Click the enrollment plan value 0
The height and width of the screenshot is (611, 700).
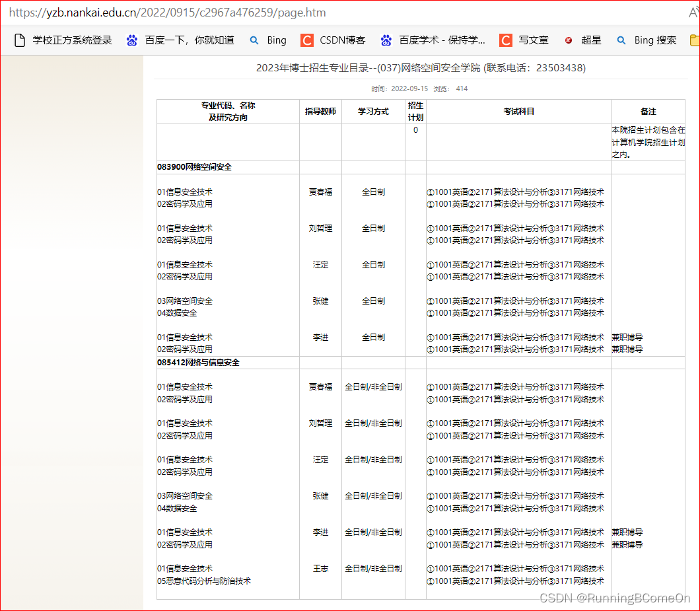[415, 130]
